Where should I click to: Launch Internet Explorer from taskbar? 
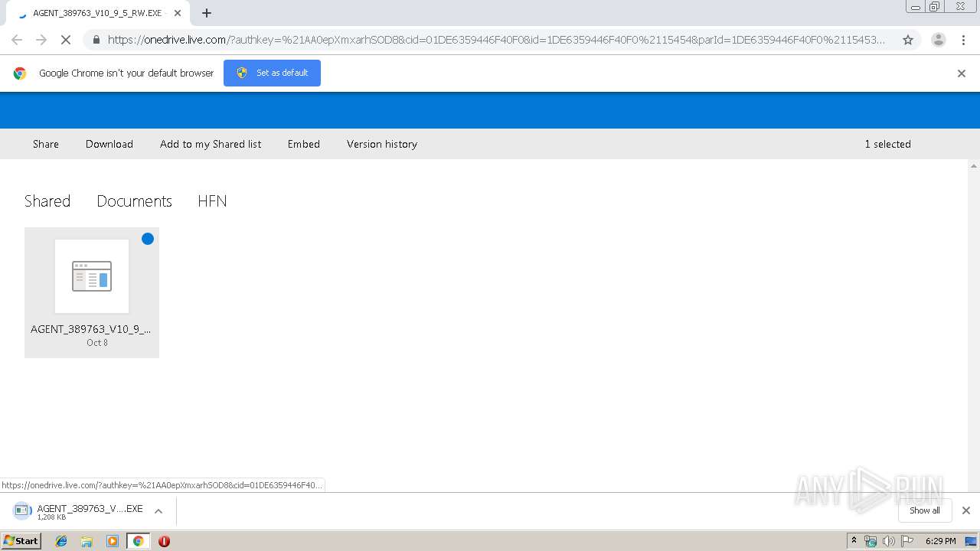click(61, 541)
